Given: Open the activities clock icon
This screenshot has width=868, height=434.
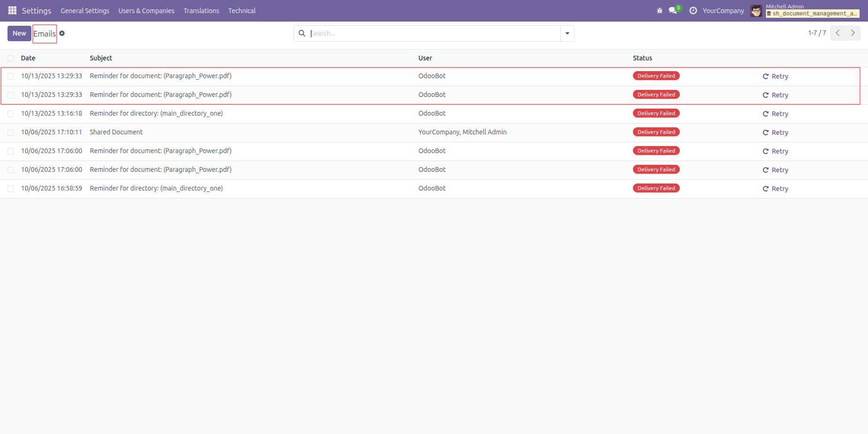Looking at the screenshot, I should (x=693, y=10).
